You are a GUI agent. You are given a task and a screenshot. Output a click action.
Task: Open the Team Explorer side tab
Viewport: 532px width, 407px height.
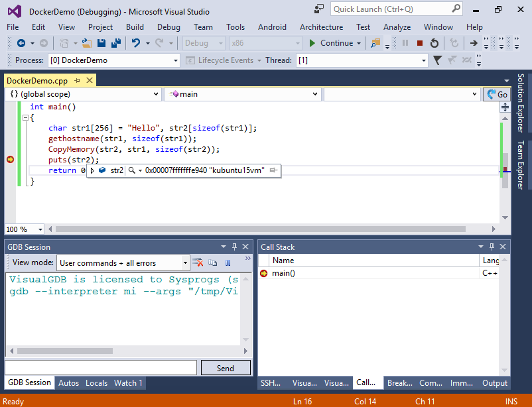(521, 165)
